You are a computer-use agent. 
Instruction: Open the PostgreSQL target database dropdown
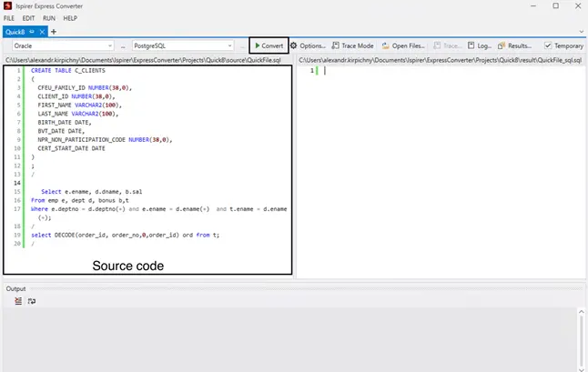(x=183, y=45)
